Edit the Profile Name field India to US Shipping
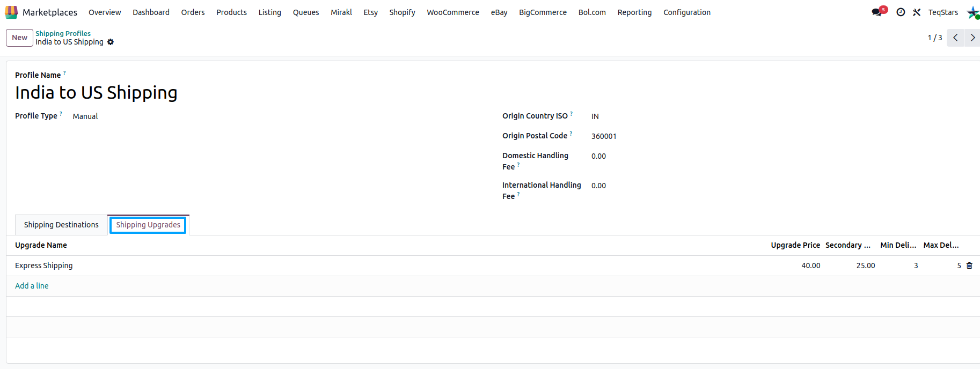 click(96, 92)
